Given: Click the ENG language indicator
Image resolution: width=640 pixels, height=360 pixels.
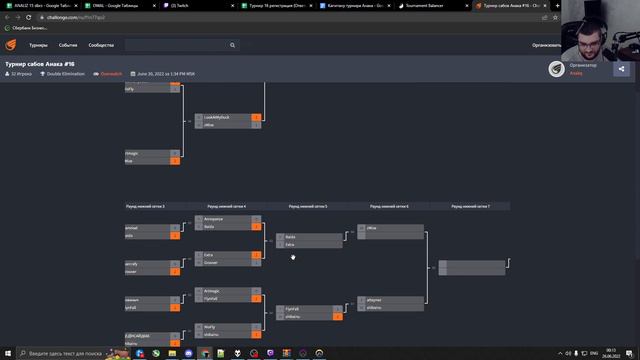Looking at the screenshot, I should tap(594, 353).
